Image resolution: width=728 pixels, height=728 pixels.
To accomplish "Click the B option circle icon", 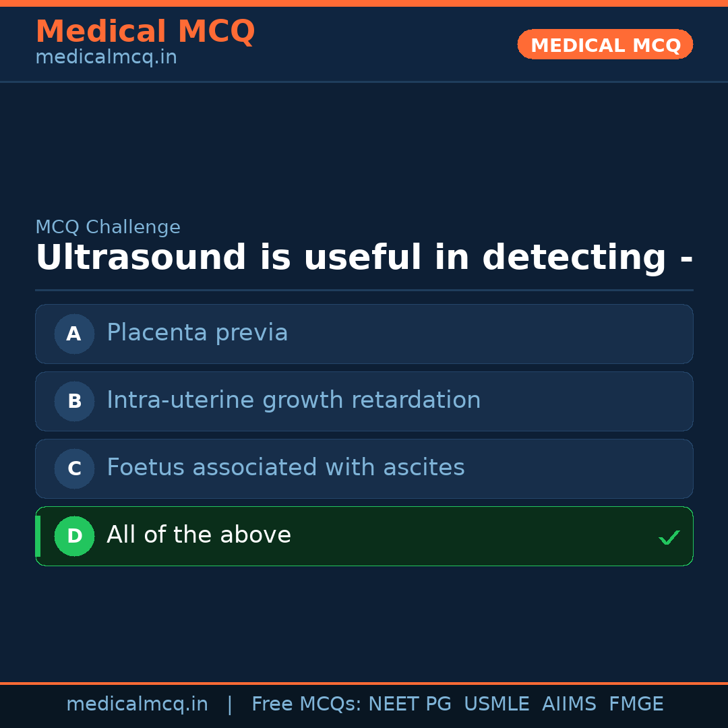I will pos(74,401).
